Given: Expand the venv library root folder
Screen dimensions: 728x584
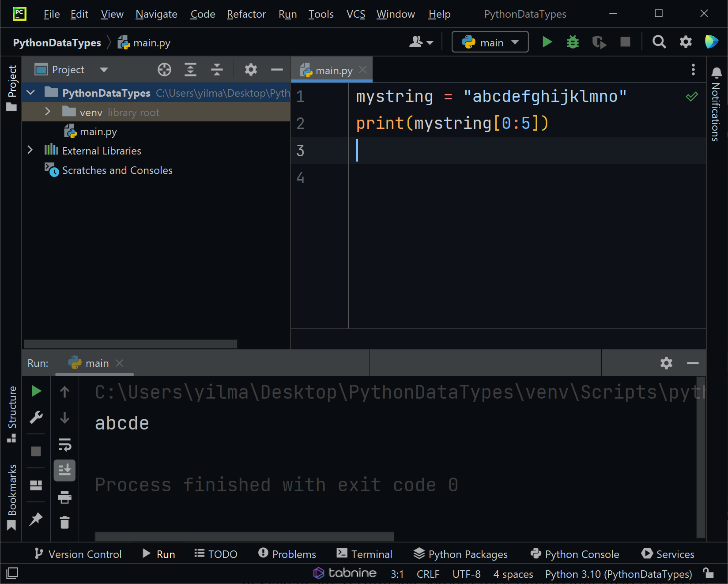Looking at the screenshot, I should pos(48,112).
